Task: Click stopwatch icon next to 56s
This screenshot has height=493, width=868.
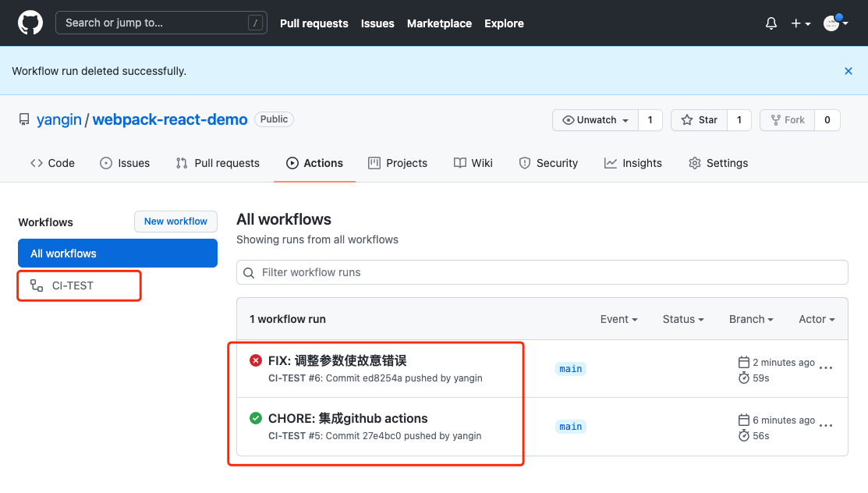Action: (743, 435)
